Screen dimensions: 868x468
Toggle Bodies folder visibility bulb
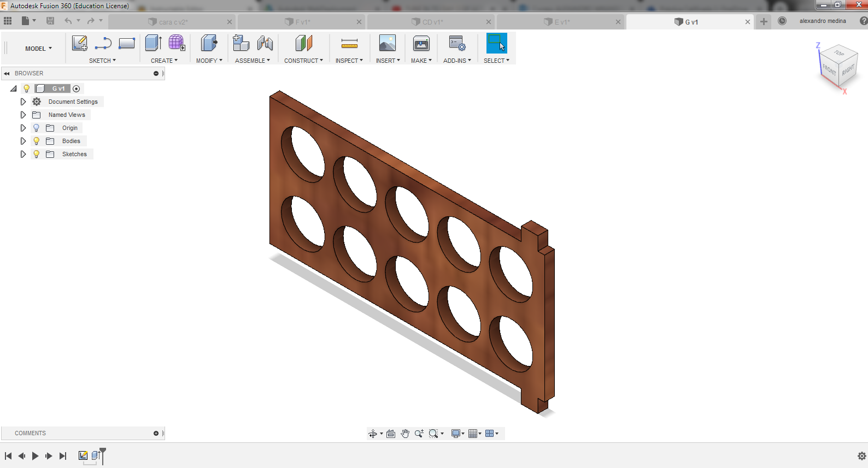[x=37, y=141]
